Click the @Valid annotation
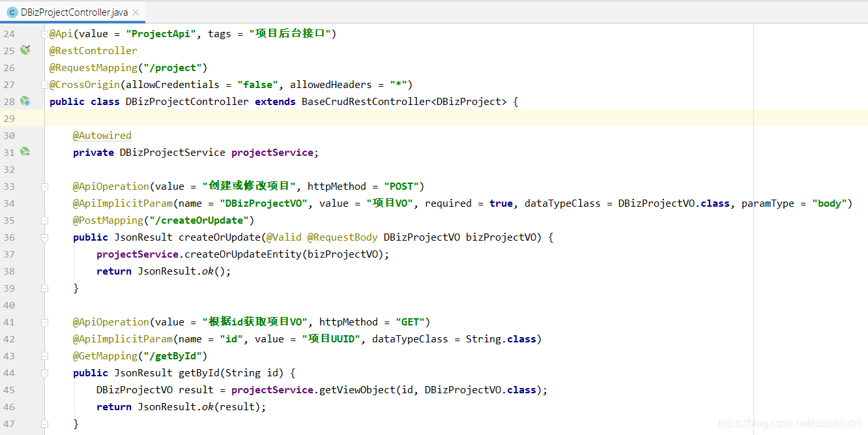Screen dimensions: 868x435 284,237
